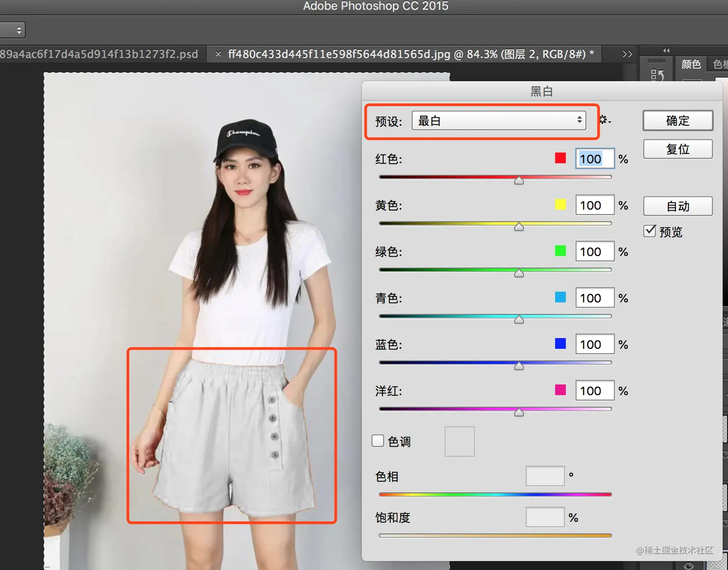Click the 饱和度 slider track
Screen dimensions: 728x570
(495, 535)
